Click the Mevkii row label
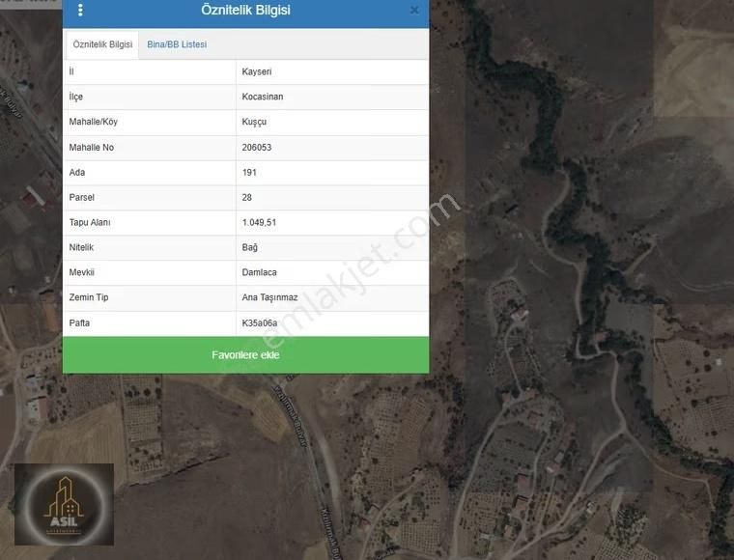The image size is (734, 560). [81, 272]
